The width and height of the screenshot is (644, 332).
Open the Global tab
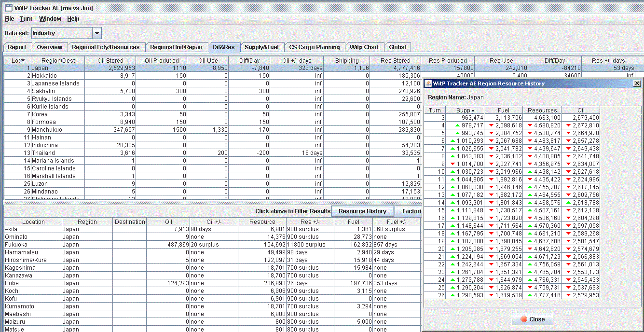tap(397, 47)
